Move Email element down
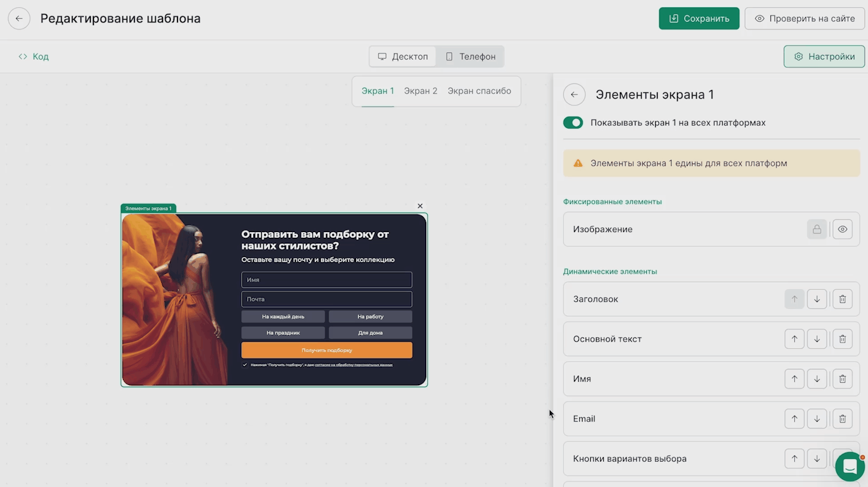This screenshot has width=868, height=487. [817, 418]
